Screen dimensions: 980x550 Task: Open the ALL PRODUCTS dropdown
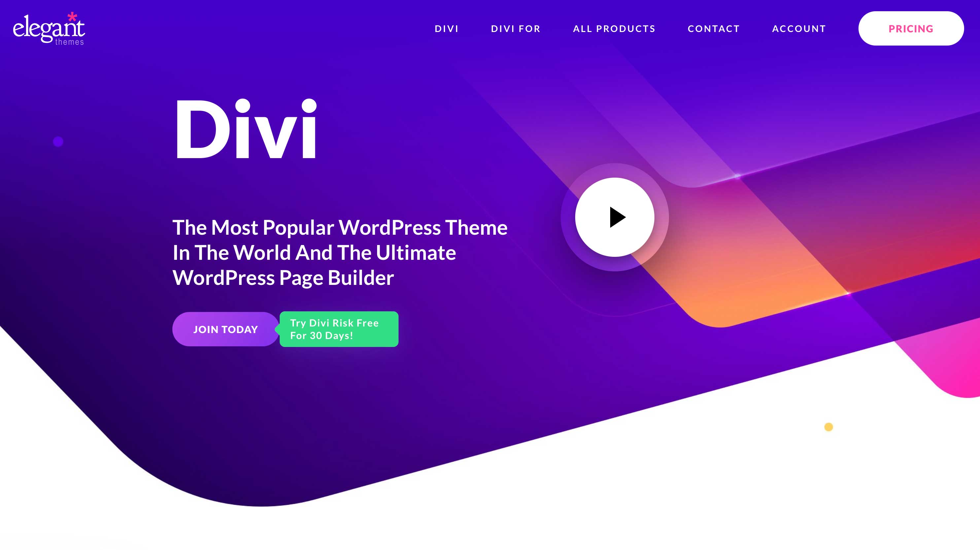pos(614,28)
